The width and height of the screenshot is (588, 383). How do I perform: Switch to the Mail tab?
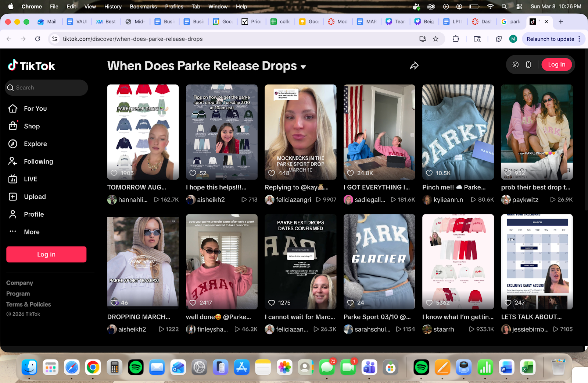(47, 22)
